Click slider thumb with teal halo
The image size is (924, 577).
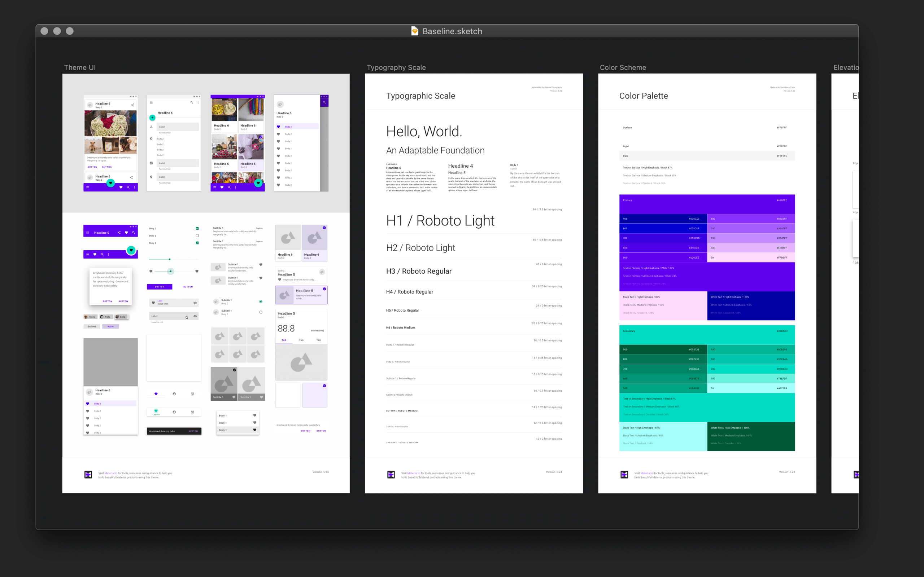[x=171, y=271]
